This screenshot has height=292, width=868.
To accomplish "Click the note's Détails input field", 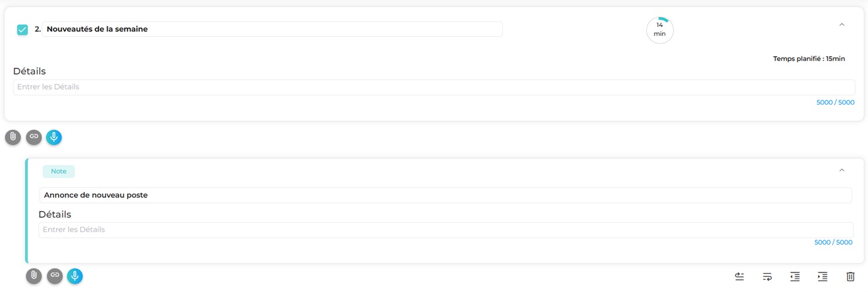I will (445, 230).
